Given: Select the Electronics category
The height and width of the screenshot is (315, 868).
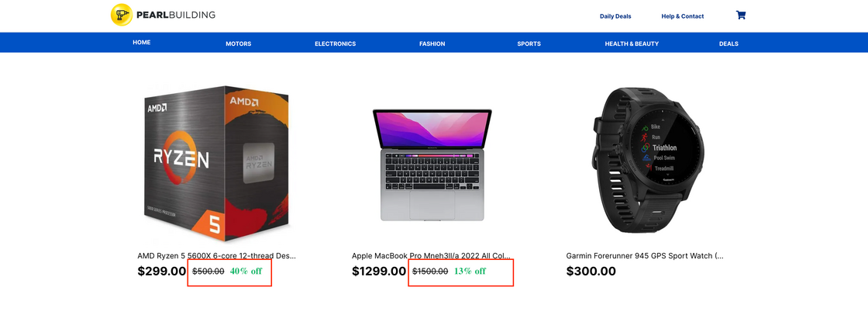Looking at the screenshot, I should point(335,44).
